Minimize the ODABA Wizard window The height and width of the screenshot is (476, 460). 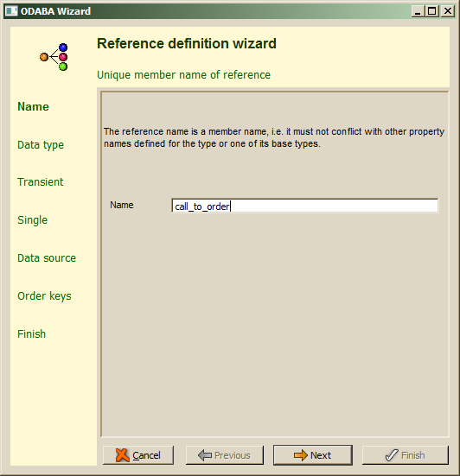[418, 11]
